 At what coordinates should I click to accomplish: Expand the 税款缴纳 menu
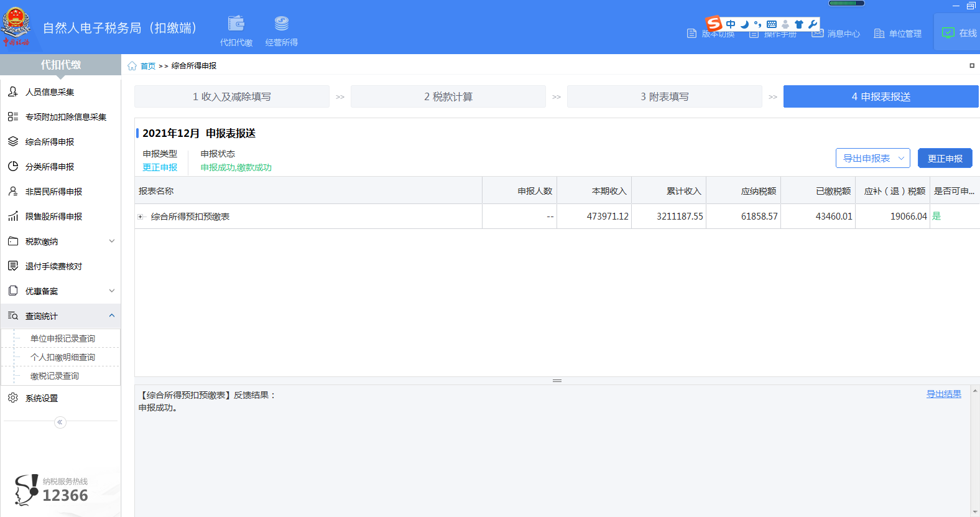tap(112, 241)
